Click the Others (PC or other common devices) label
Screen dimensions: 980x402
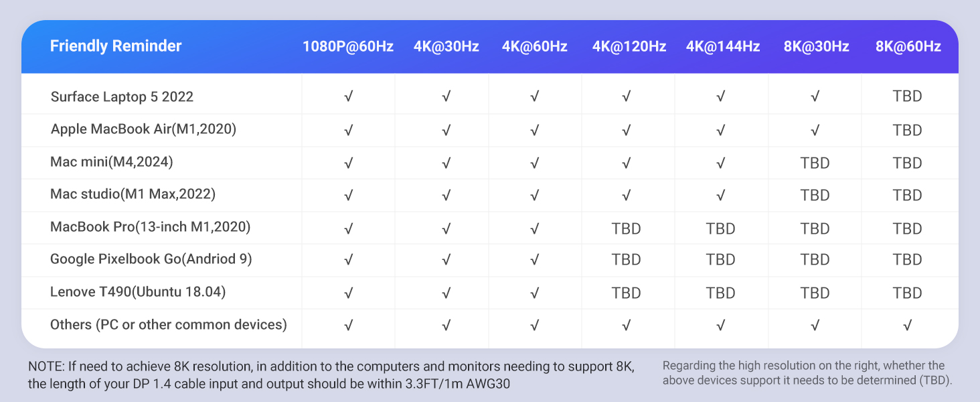point(169,325)
